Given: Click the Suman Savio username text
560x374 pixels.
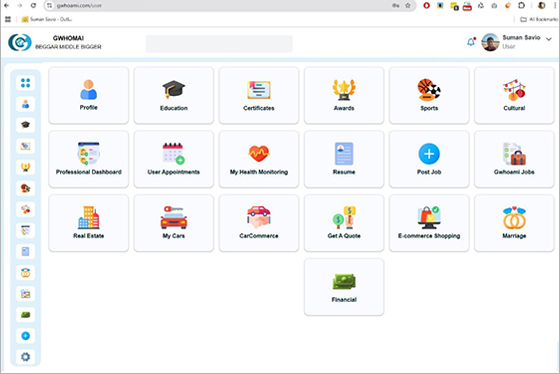Looking at the screenshot, I should coord(521,38).
